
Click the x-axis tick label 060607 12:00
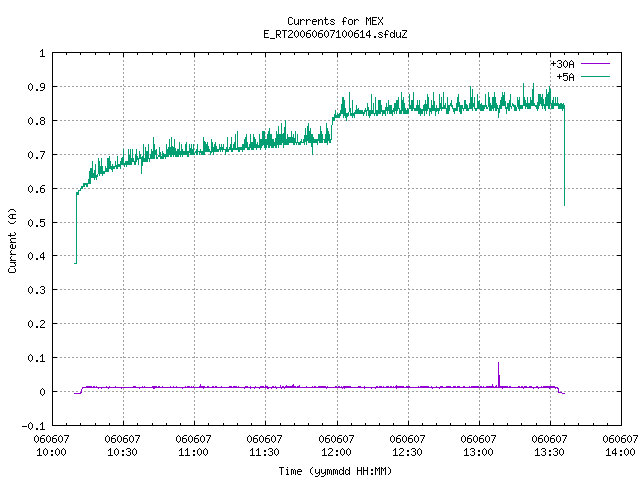point(336,445)
